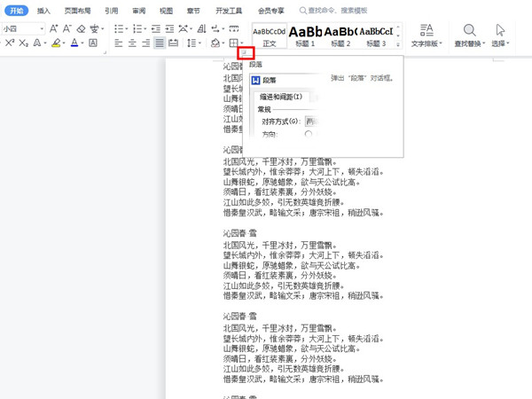Click the increase font size icon
The width and height of the screenshot is (532, 399).
(x=54, y=29)
